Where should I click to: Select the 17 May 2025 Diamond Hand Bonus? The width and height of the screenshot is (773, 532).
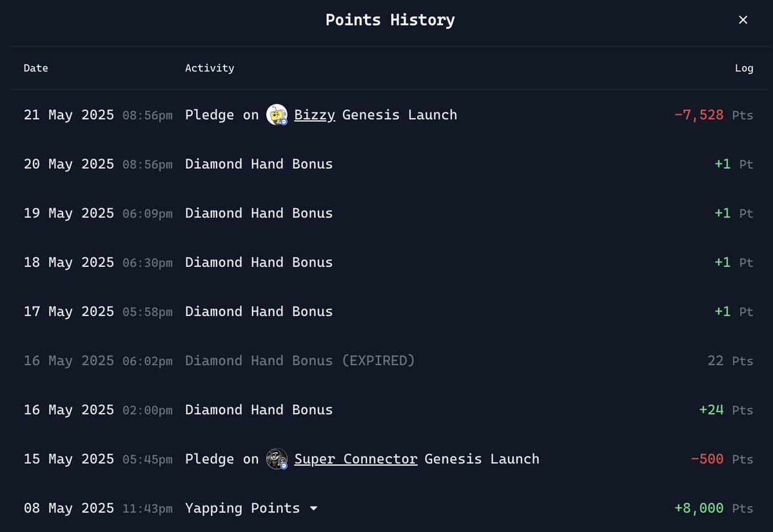(x=259, y=311)
